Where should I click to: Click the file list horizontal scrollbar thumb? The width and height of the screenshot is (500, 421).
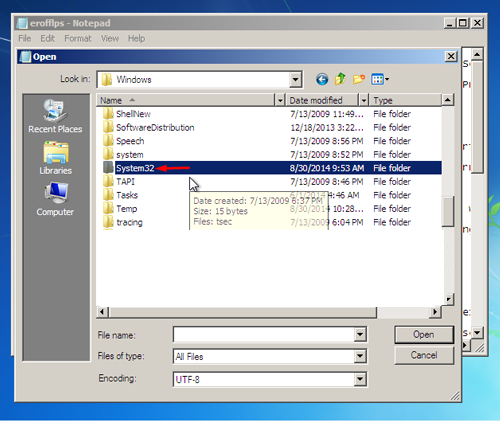point(243,312)
